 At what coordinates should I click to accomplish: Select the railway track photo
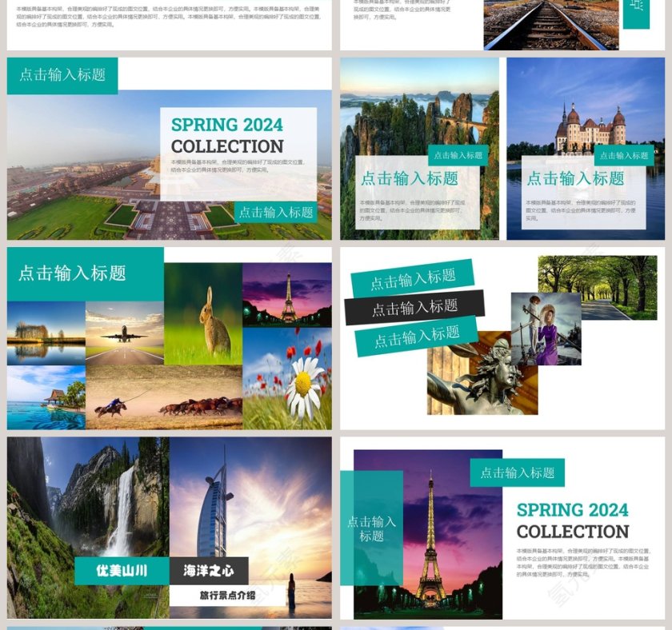click(x=550, y=24)
